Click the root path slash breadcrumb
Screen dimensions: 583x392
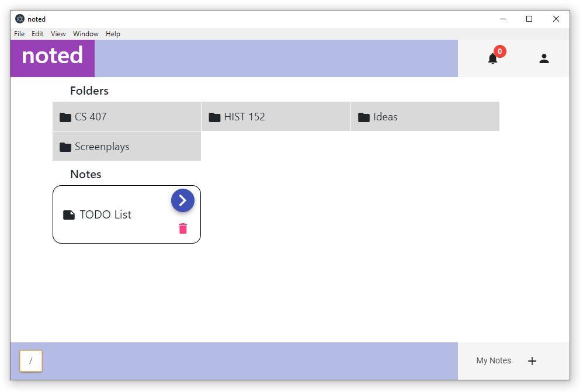pos(31,361)
